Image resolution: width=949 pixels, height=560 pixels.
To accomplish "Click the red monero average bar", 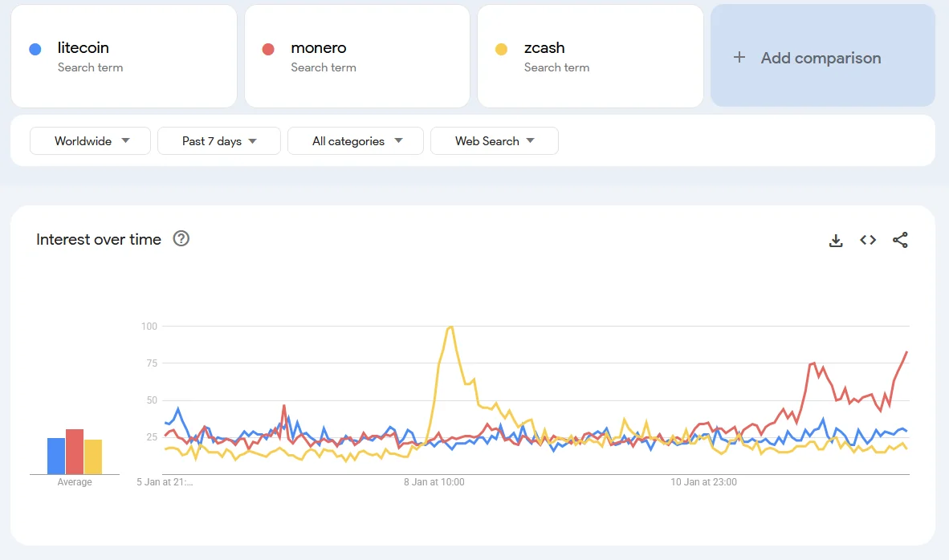I will click(x=75, y=452).
